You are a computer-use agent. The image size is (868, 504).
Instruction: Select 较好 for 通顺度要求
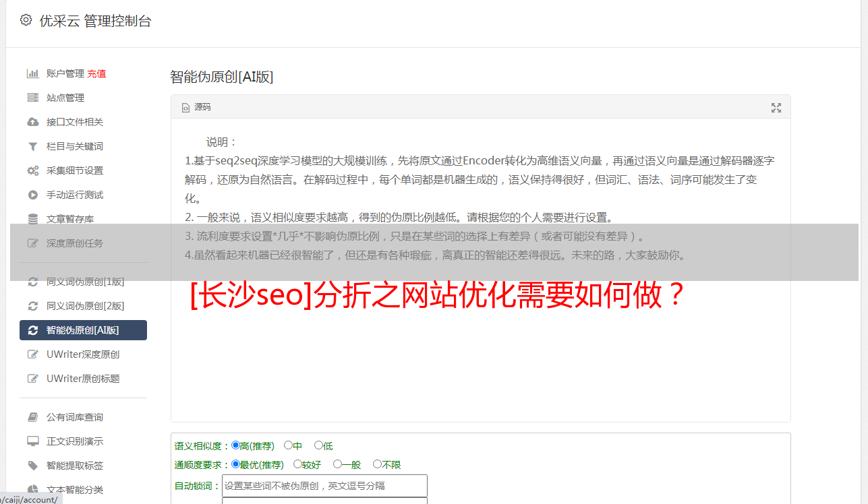pyautogui.click(x=297, y=464)
